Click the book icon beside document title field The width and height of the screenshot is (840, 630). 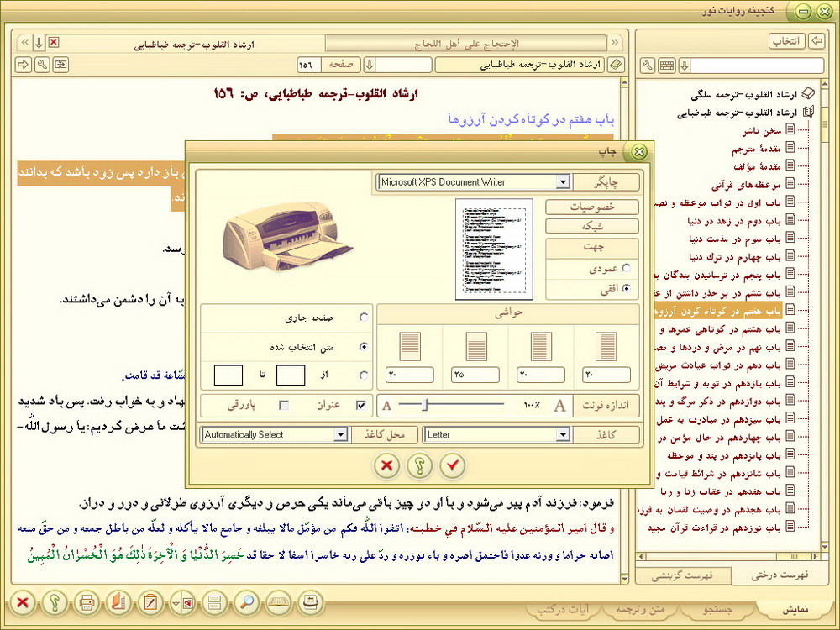point(616,65)
